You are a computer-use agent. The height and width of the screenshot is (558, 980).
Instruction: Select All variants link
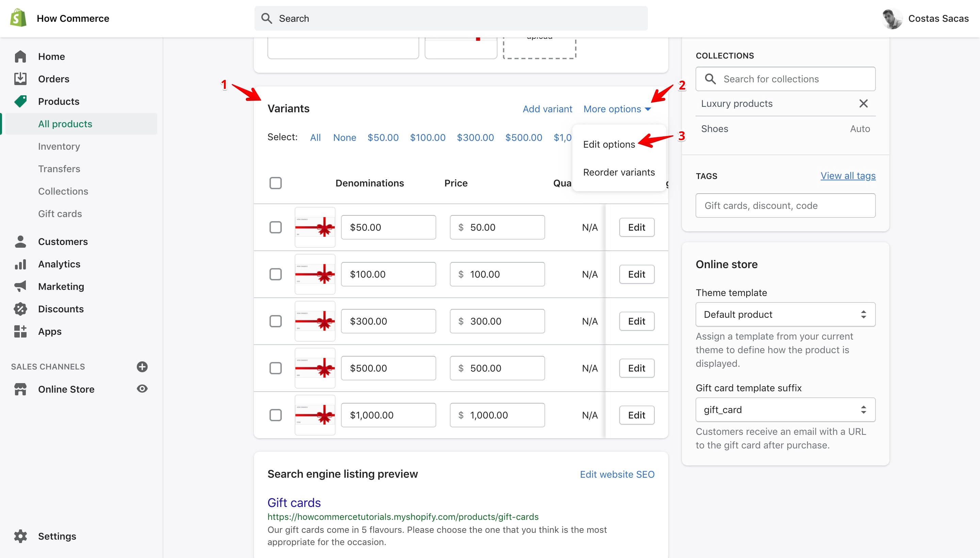point(315,137)
